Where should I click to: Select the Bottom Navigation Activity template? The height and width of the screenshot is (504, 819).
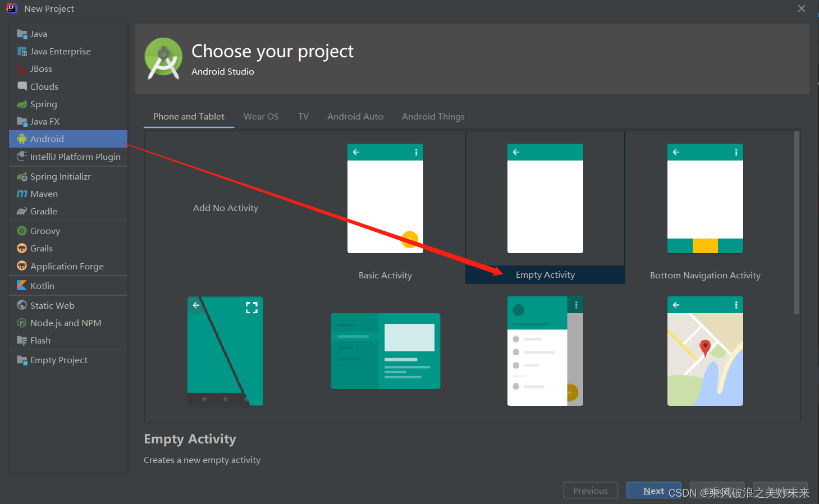point(705,198)
